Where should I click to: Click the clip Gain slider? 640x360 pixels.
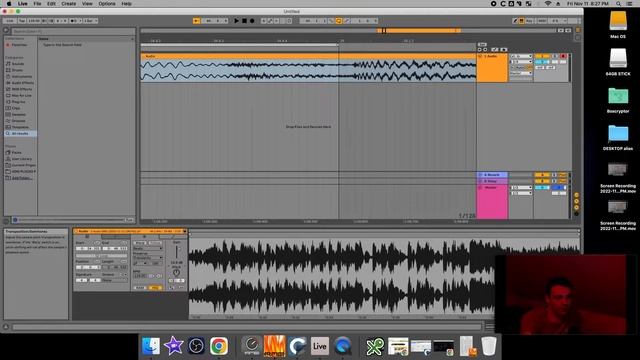coord(176,252)
